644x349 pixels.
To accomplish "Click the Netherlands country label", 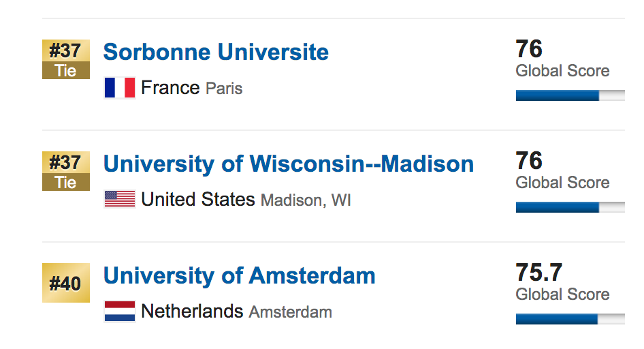I will [x=192, y=312].
